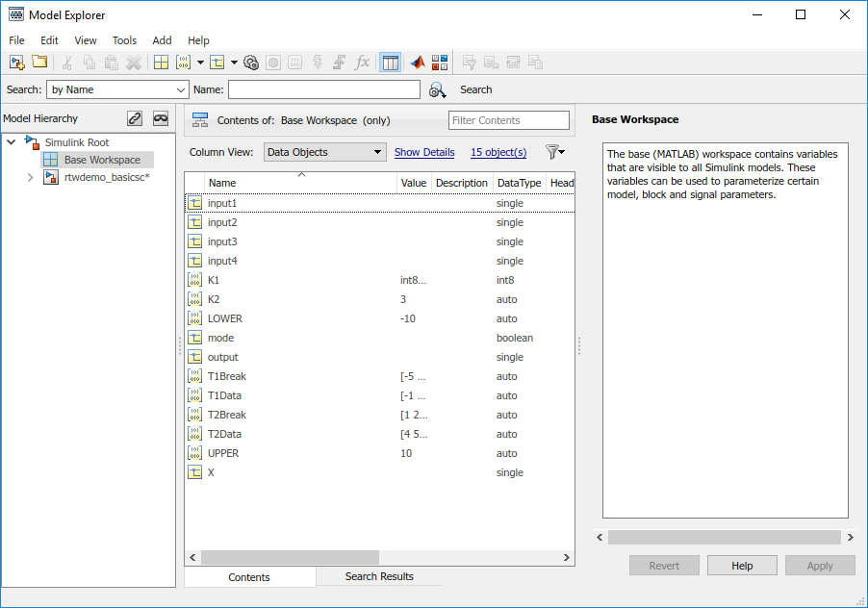Toggle the list view columns button
The image size is (868, 608).
point(390,63)
